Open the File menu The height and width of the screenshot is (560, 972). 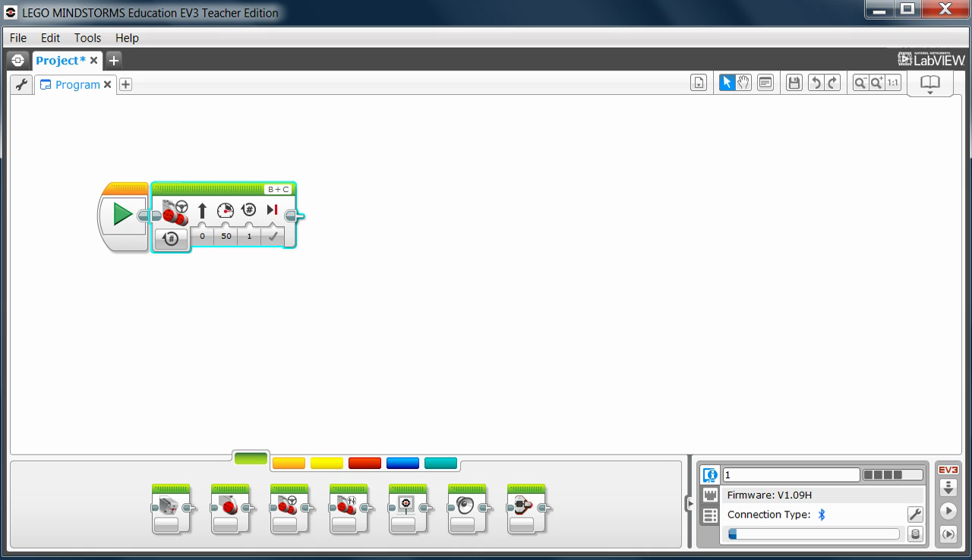(x=18, y=38)
